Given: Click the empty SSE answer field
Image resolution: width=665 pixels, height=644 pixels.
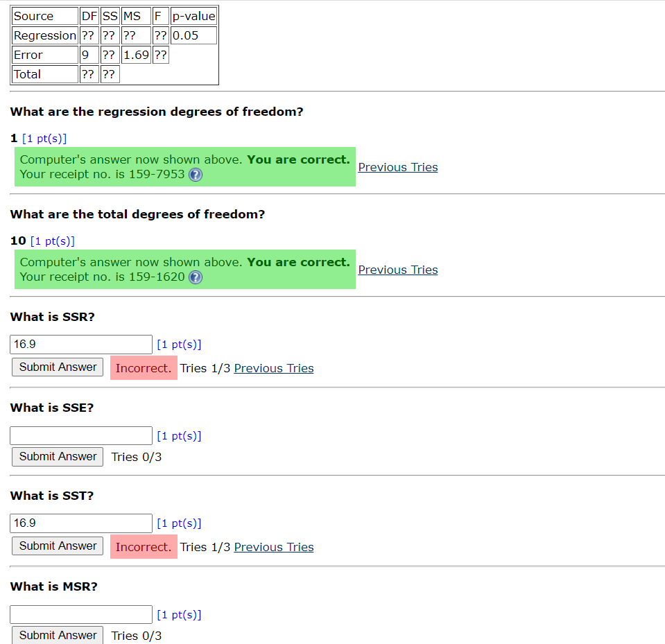Looking at the screenshot, I should coord(81,436).
